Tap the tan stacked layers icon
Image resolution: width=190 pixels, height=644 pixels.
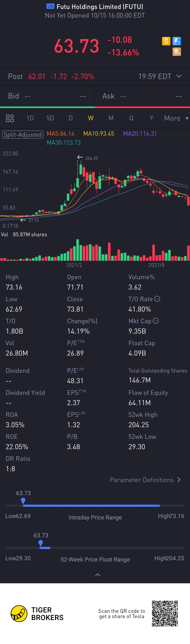(x=177, y=52)
